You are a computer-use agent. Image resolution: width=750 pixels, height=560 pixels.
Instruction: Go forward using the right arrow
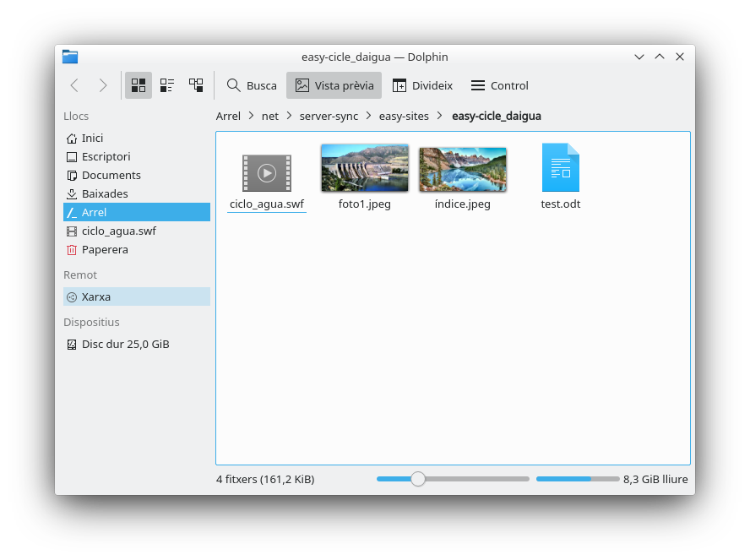[x=103, y=85]
